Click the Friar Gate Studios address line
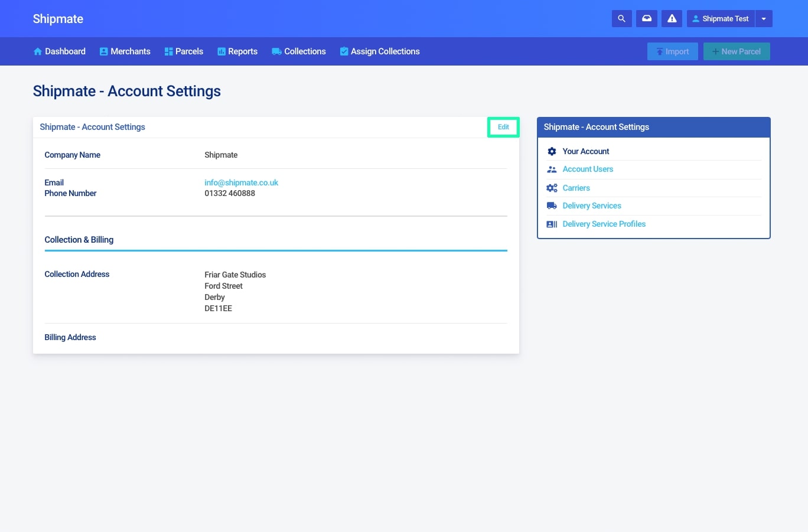Screen dimensions: 808x532 pos(235,275)
